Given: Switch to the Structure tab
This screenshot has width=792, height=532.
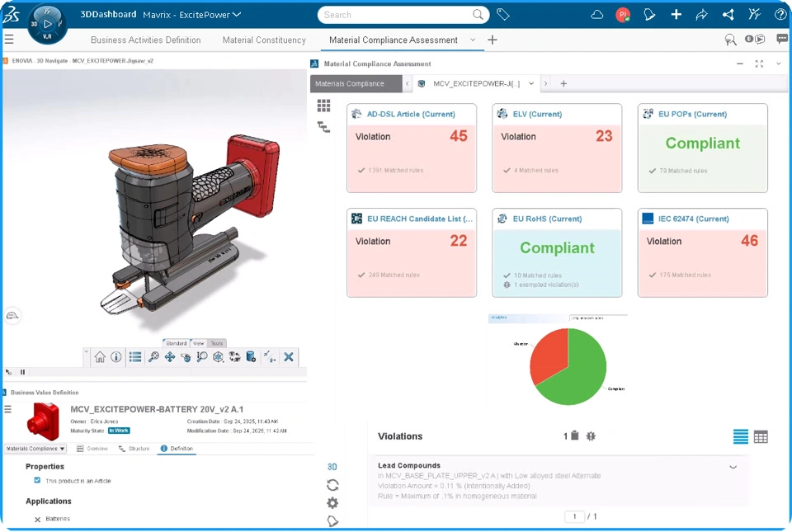Looking at the screenshot, I should 134,449.
